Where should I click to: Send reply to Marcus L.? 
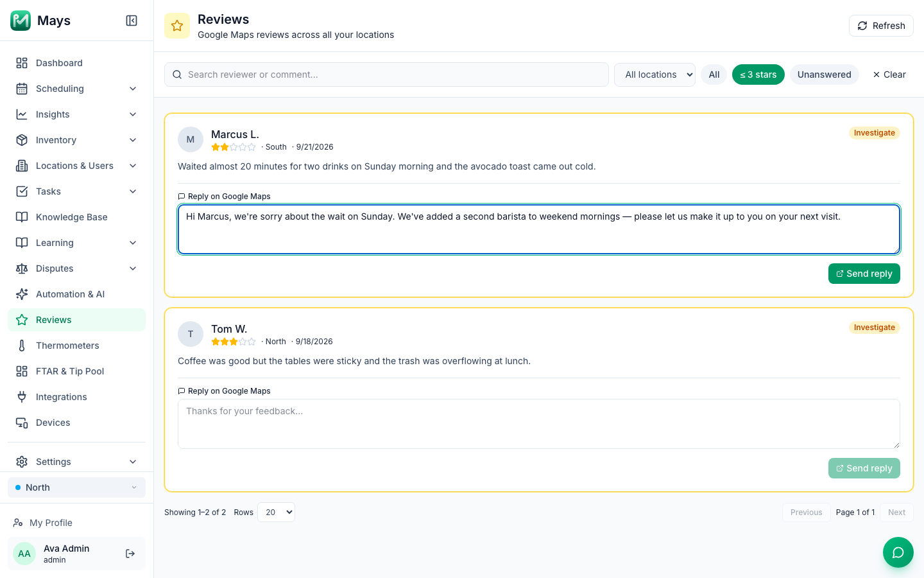coord(864,274)
